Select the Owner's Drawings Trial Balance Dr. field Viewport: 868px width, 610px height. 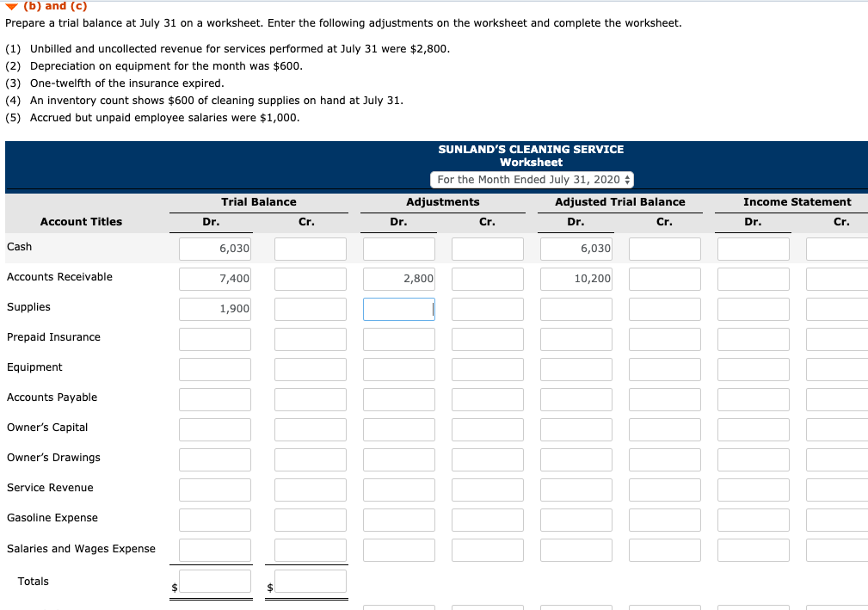214,459
